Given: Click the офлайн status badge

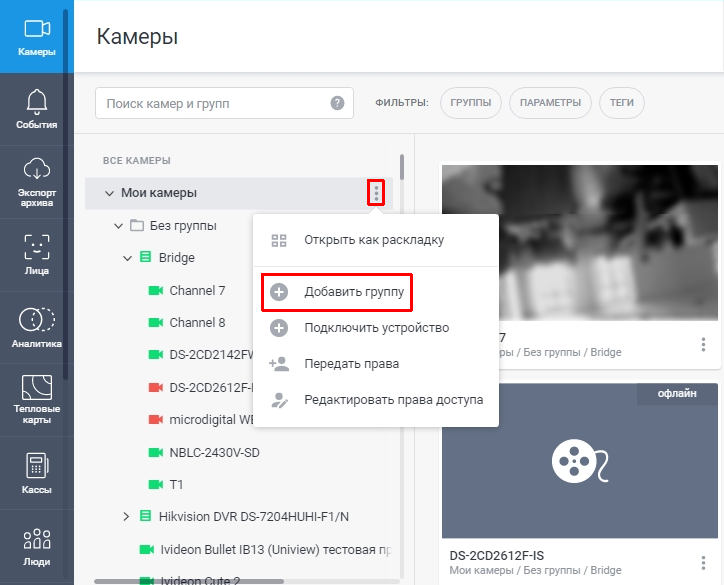Looking at the screenshot, I should (x=677, y=394).
